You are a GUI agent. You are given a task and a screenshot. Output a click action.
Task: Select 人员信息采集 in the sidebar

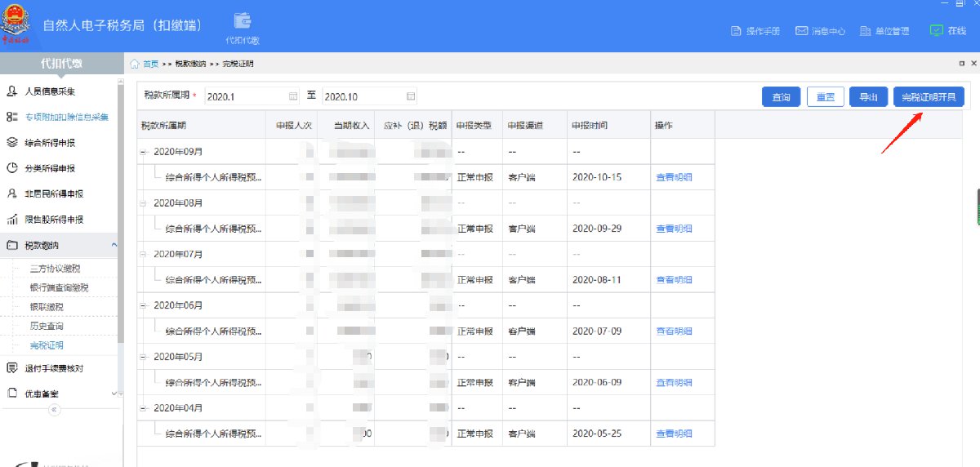pos(50,91)
